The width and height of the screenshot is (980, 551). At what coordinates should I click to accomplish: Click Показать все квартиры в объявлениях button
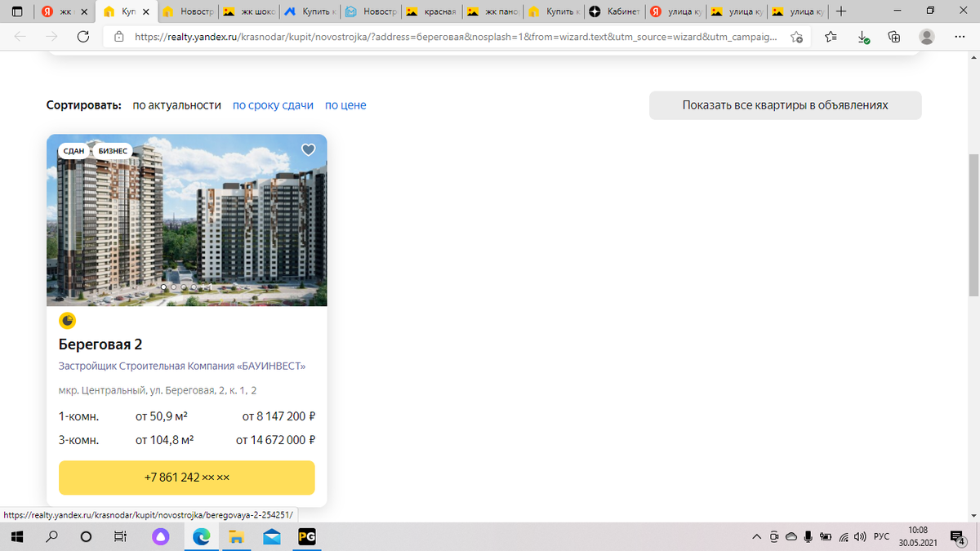click(786, 105)
